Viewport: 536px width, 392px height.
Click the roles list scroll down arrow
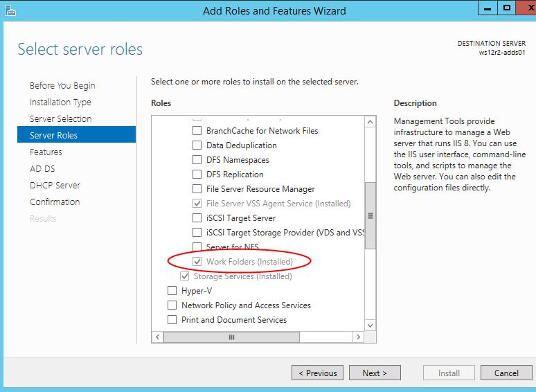370,326
